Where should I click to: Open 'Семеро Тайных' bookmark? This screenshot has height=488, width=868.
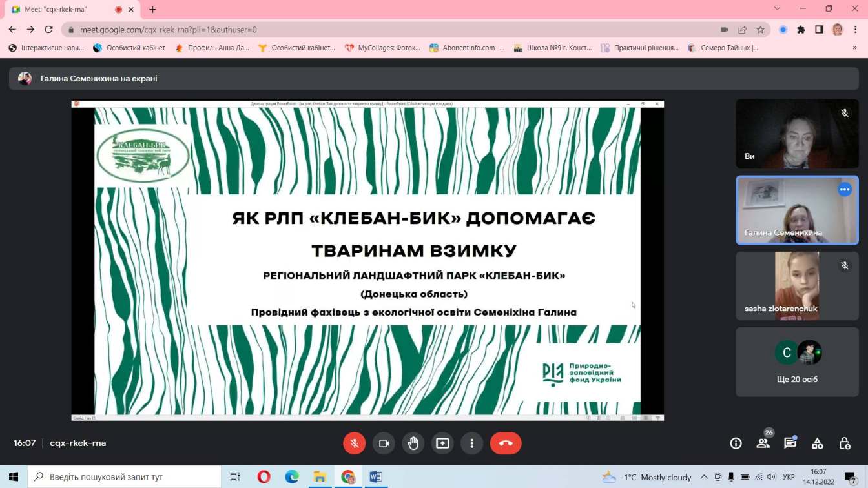click(723, 48)
